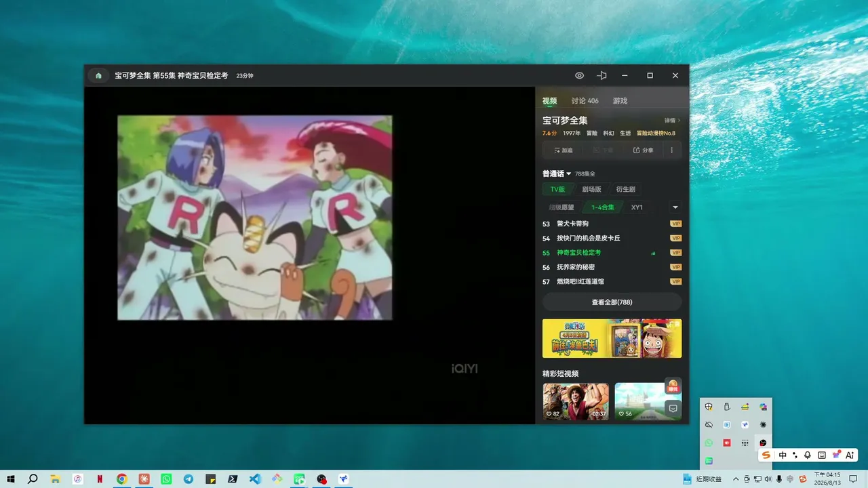The image size is (868, 488).
Task: Click the 冒险 genre tag
Action: click(592, 134)
